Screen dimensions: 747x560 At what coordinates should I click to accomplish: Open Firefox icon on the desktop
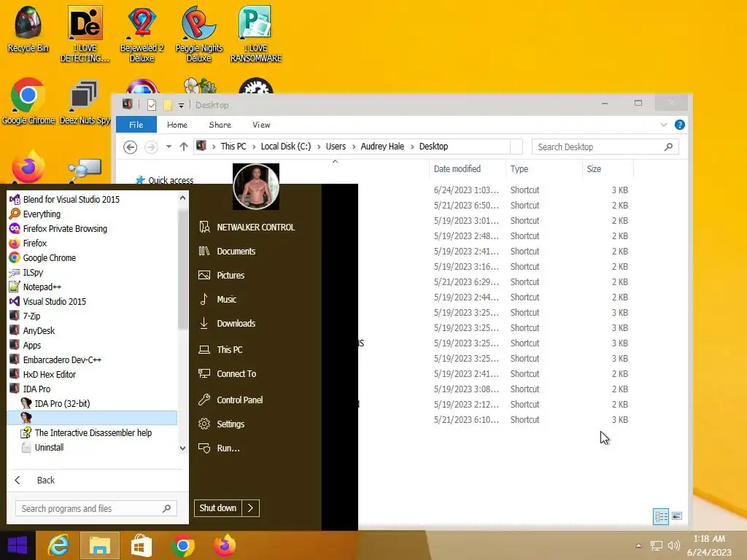coord(28,167)
